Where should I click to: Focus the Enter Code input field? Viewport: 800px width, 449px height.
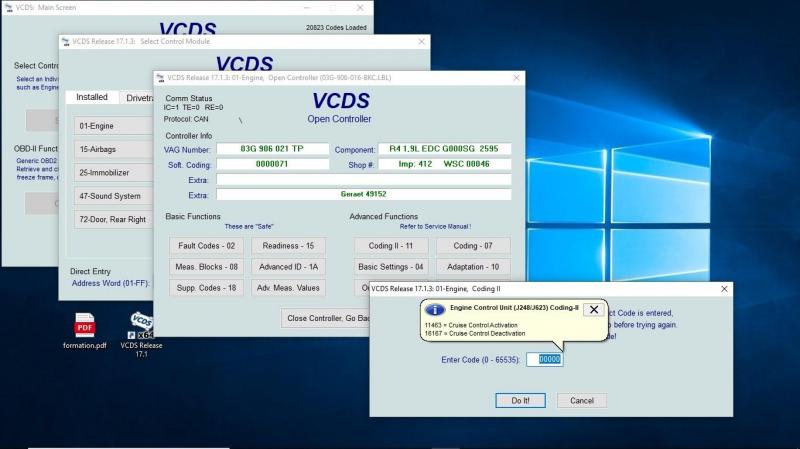544,359
